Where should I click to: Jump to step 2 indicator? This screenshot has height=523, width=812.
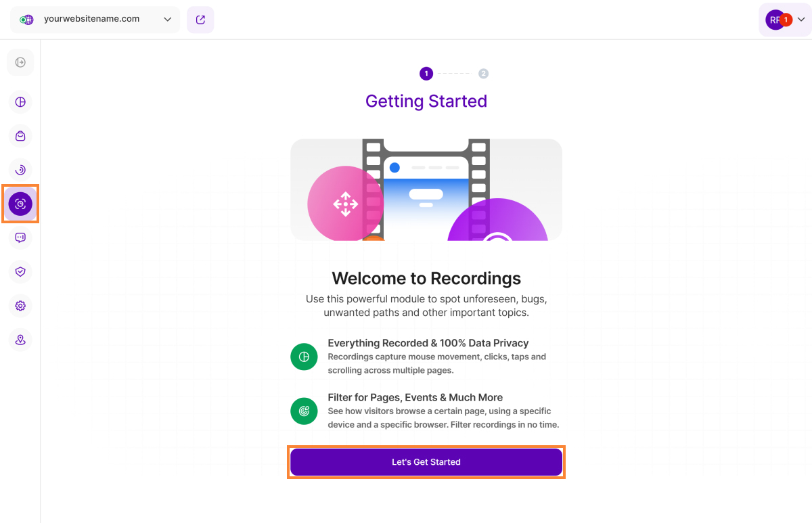pyautogui.click(x=483, y=74)
